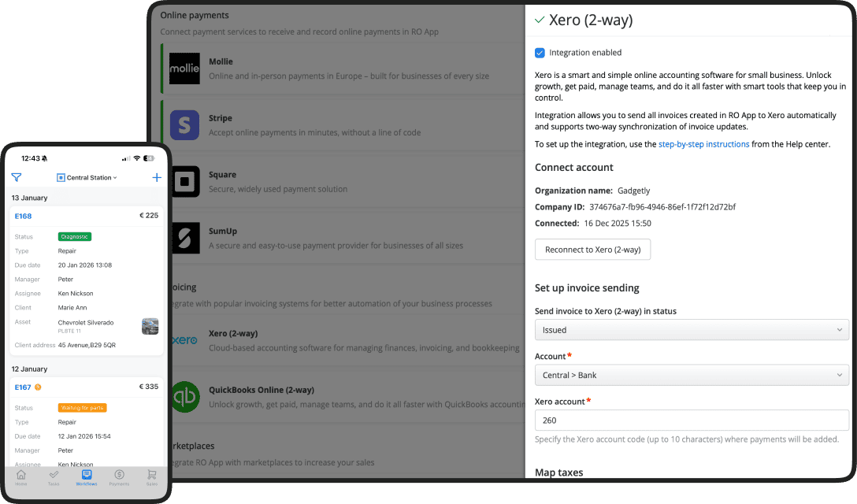The width and height of the screenshot is (857, 504).
Task: Click the Stripe logo icon
Action: pyautogui.click(x=184, y=125)
